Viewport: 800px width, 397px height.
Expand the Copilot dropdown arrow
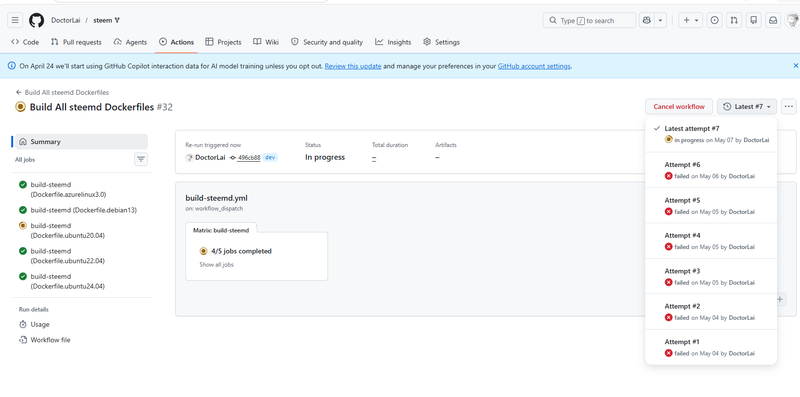coord(660,20)
